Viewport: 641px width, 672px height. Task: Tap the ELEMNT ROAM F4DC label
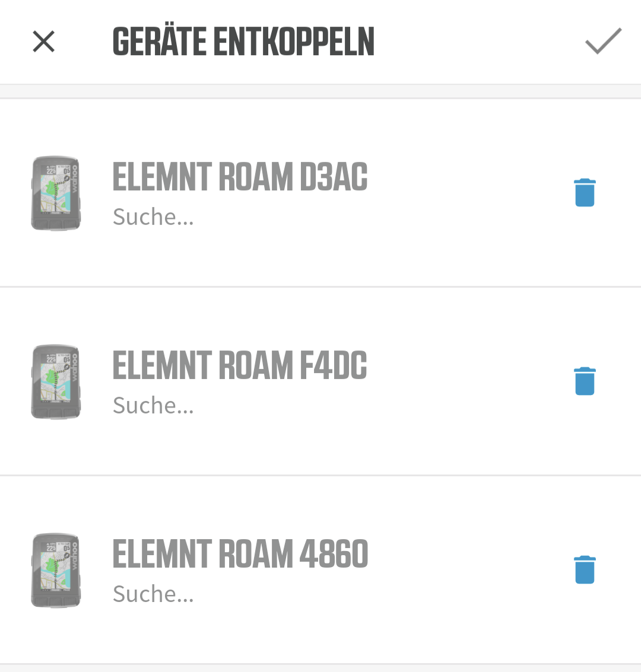tap(240, 365)
